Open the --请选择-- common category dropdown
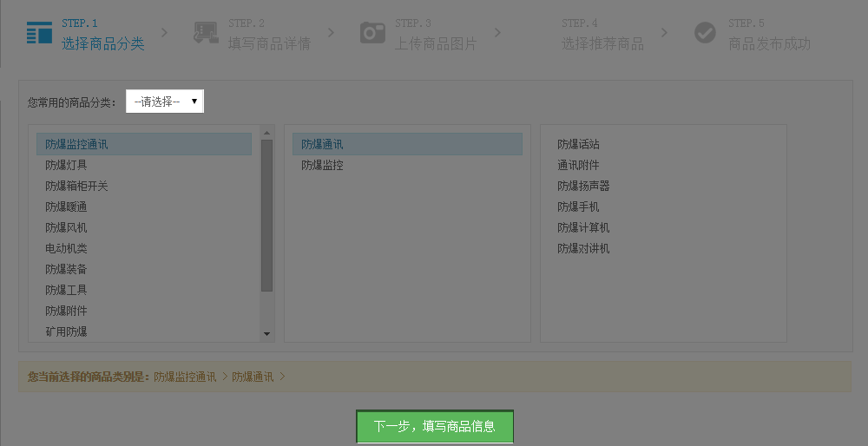This screenshot has height=446, width=868. 165,102
